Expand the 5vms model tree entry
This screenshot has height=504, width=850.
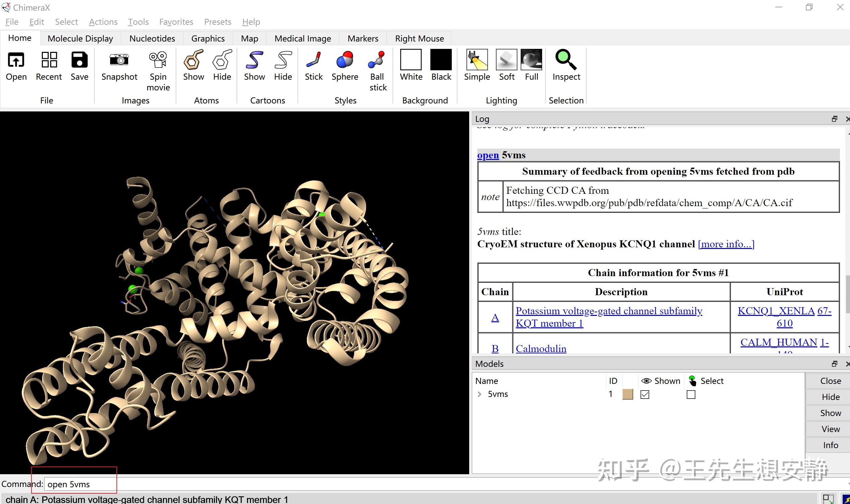click(479, 394)
